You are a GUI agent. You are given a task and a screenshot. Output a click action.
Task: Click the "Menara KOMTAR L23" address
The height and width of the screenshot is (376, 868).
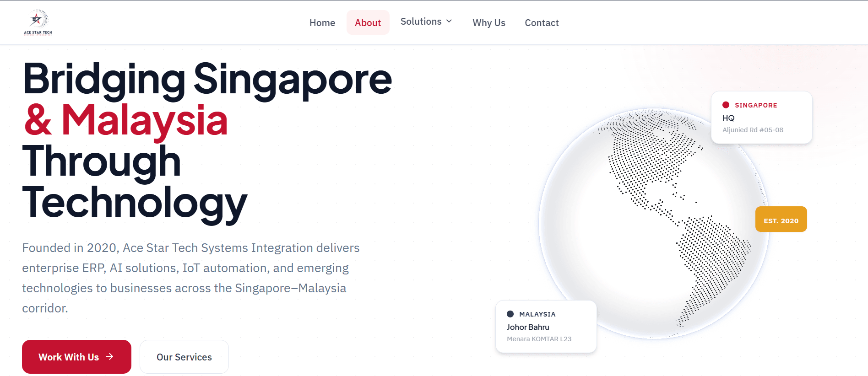coord(539,339)
